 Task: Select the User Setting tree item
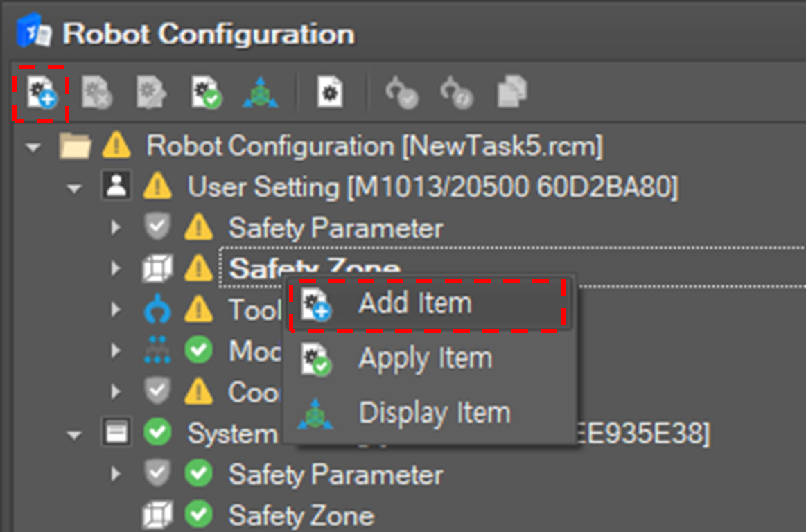432,187
